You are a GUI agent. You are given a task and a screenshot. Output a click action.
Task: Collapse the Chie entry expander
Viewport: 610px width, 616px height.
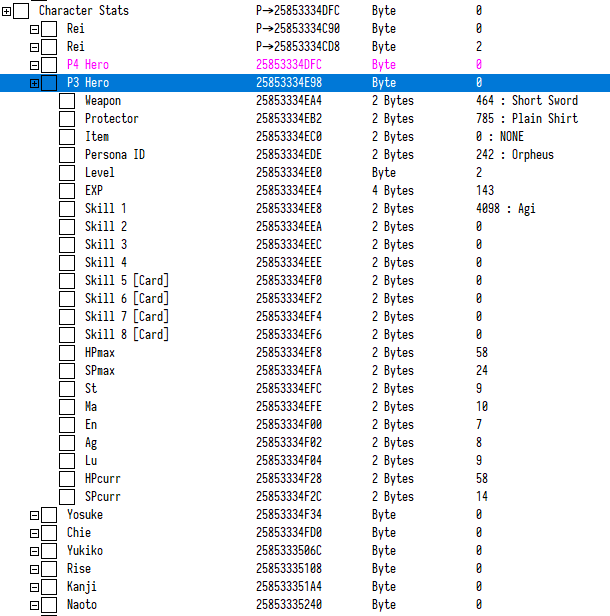point(35,534)
